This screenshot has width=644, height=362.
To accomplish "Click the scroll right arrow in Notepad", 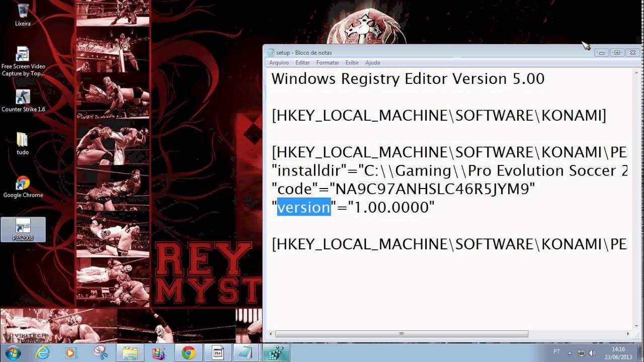I will [628, 334].
